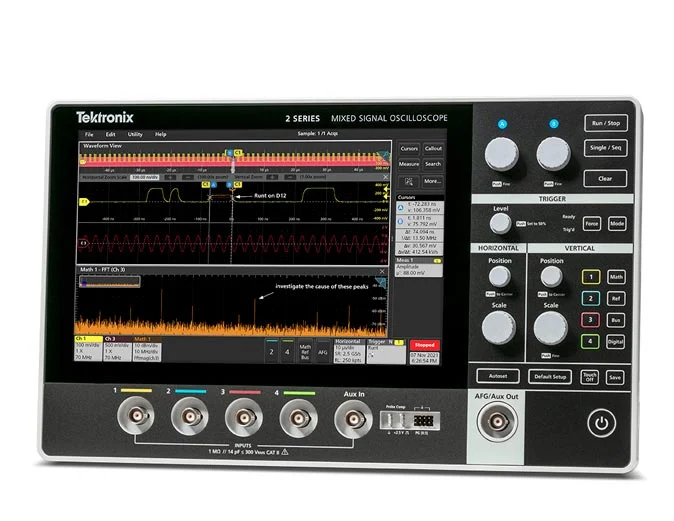This screenshot has width=674, height=521.
Task: Push the Run / Stop hardware button
Action: (x=606, y=123)
